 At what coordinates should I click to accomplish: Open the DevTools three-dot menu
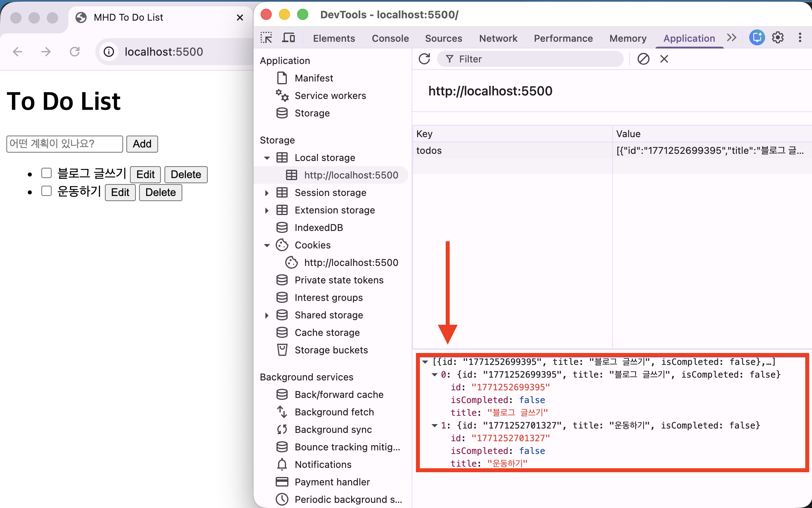point(800,38)
